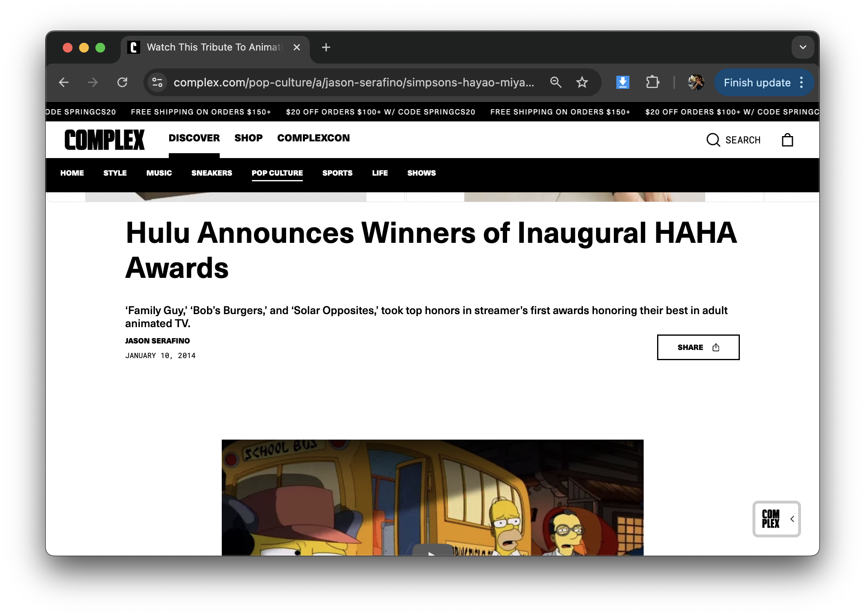Close the 'Watch This Tribute' tab
865x616 pixels.
(297, 47)
